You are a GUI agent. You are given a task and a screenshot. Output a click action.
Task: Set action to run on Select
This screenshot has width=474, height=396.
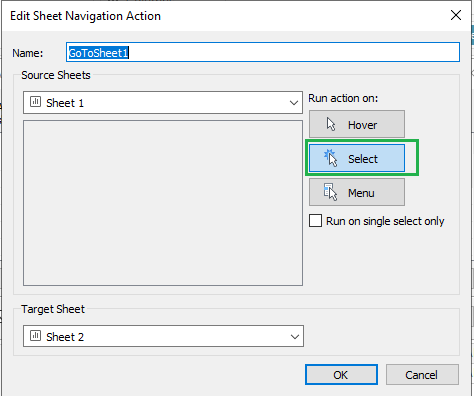click(x=357, y=158)
